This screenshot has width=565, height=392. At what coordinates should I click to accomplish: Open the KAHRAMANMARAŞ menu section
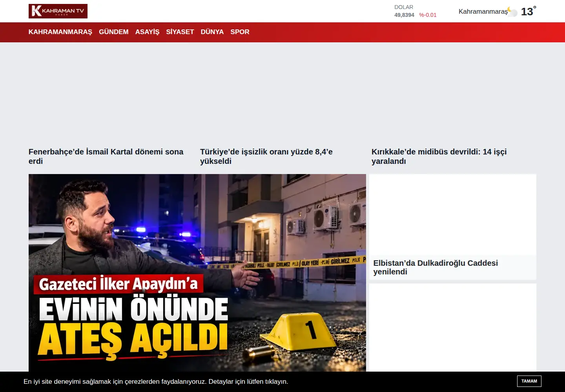(x=60, y=32)
